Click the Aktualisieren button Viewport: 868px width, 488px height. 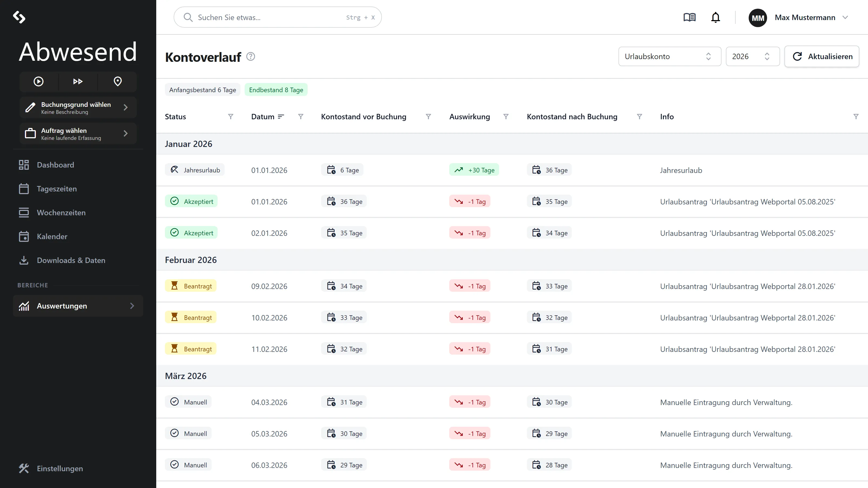coord(822,57)
